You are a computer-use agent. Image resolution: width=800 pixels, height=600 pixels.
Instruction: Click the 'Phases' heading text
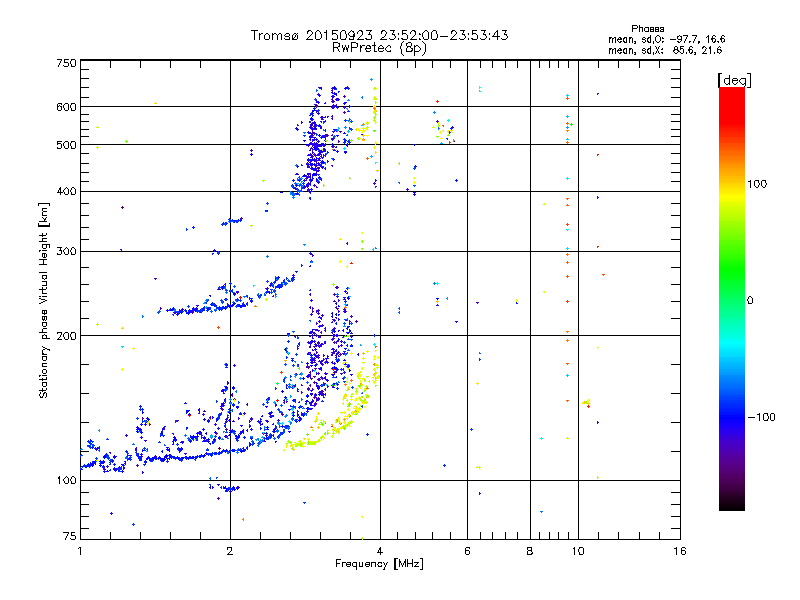(647, 29)
